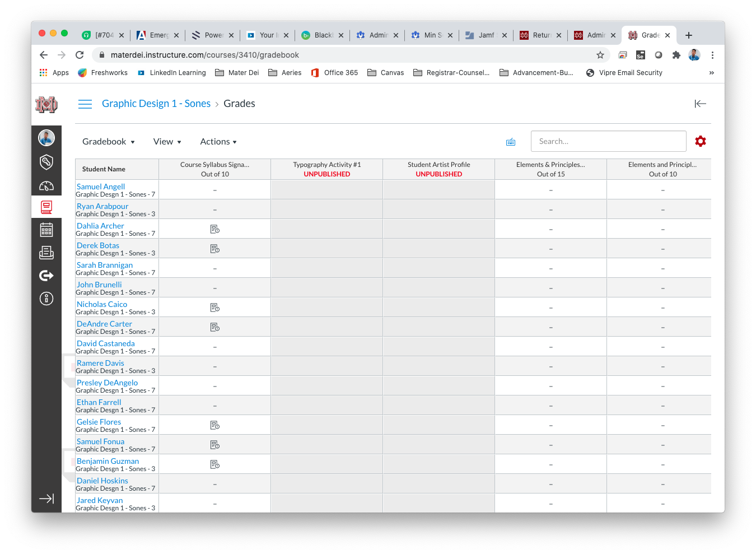Open Derek Botas's syllabus submission icon
The width and height of the screenshot is (756, 554).
[x=215, y=249]
